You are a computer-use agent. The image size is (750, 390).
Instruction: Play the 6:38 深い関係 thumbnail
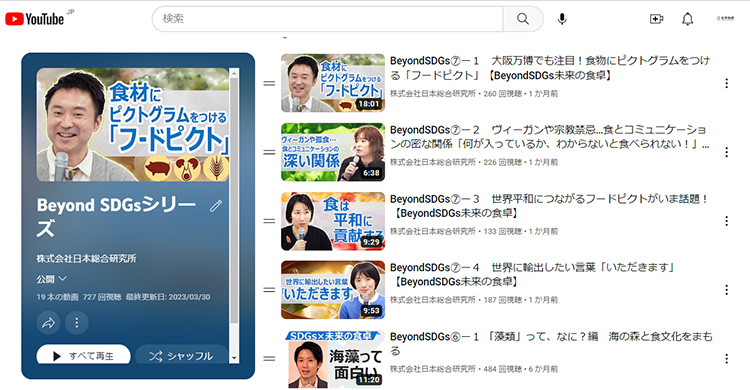click(x=333, y=152)
